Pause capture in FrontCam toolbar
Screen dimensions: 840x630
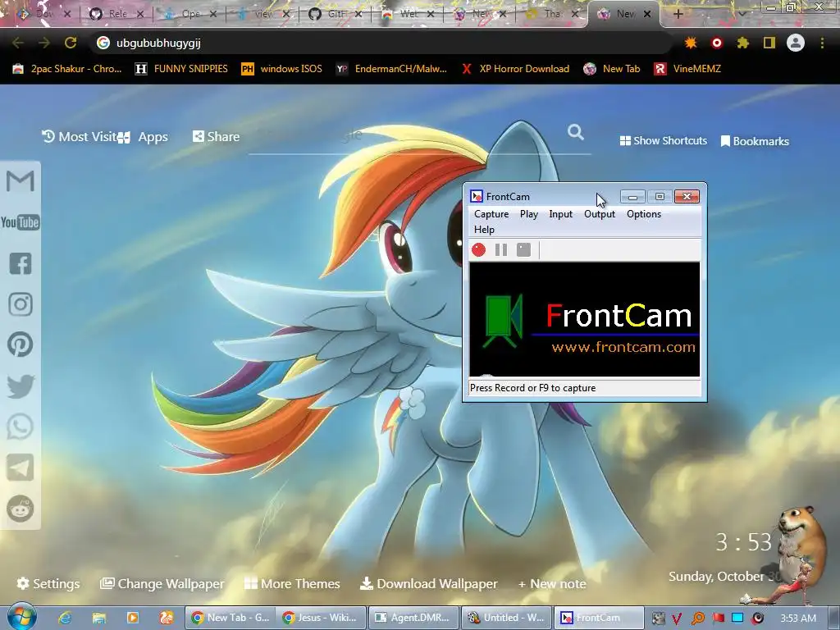(501, 249)
